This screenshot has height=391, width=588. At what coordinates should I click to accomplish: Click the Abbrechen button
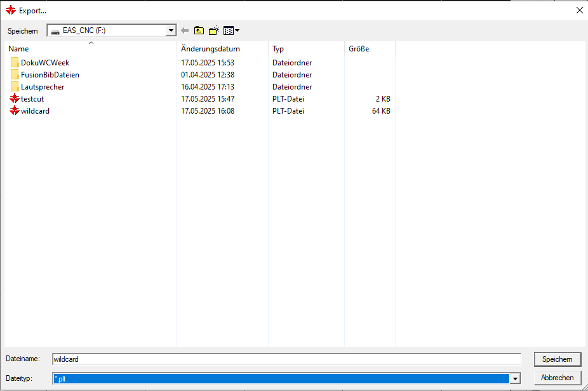click(x=558, y=378)
